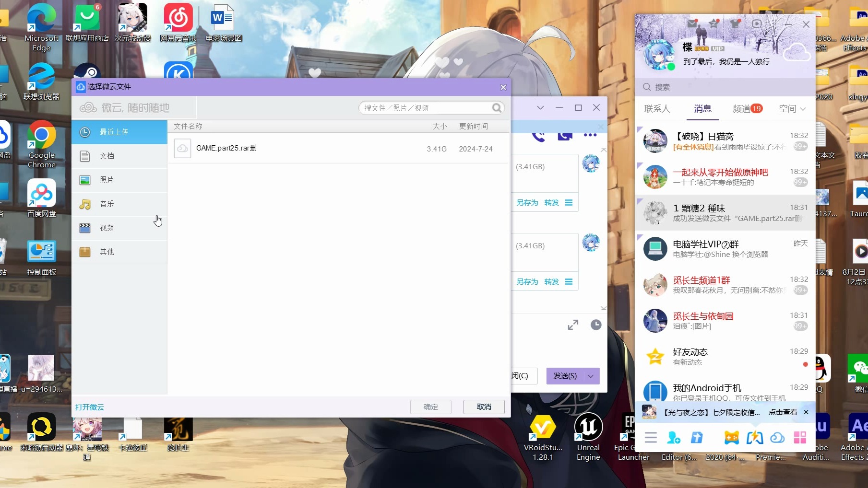Open the 一起来从零开始做原神吧 chat

725,177
